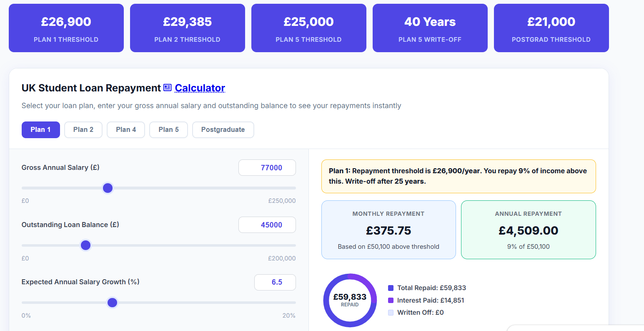This screenshot has height=331, width=644.
Task: Switch to the Plan 2 tab
Action: point(83,130)
